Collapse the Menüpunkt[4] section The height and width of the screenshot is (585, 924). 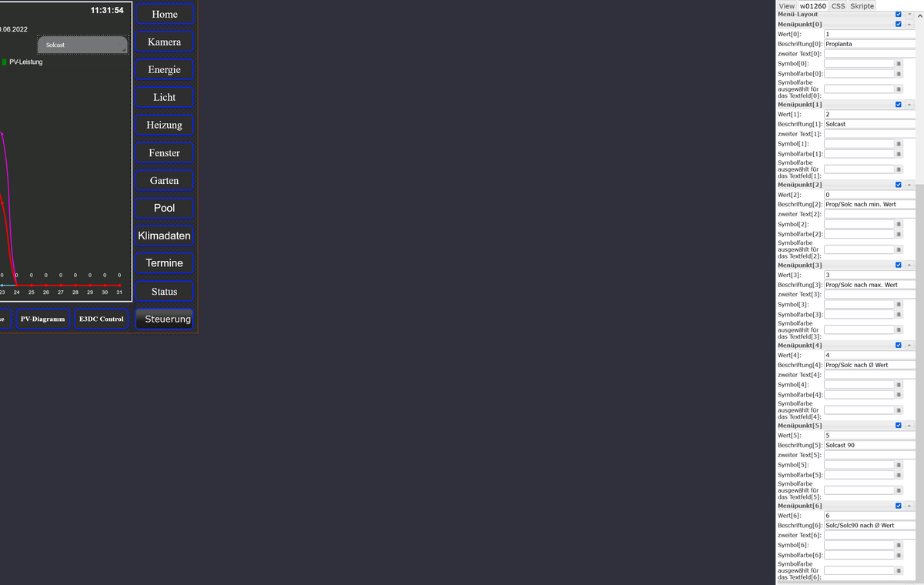(909, 345)
